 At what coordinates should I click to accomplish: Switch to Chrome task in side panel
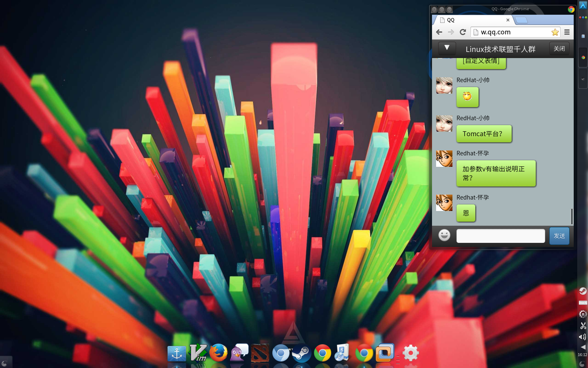click(583, 57)
